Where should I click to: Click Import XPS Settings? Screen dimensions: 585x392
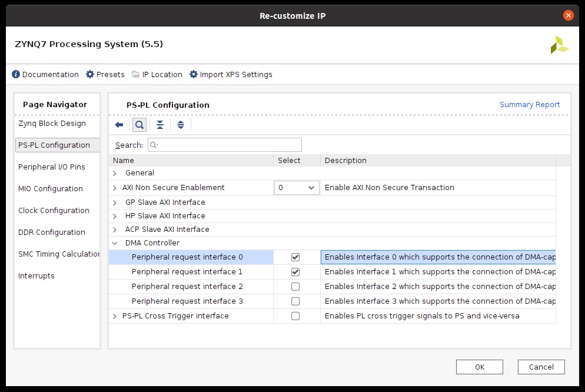pos(231,74)
